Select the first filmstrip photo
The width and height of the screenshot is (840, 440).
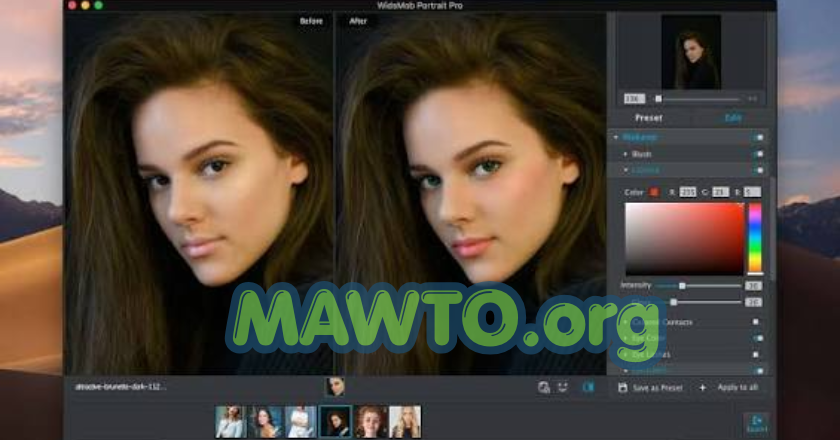(231, 422)
